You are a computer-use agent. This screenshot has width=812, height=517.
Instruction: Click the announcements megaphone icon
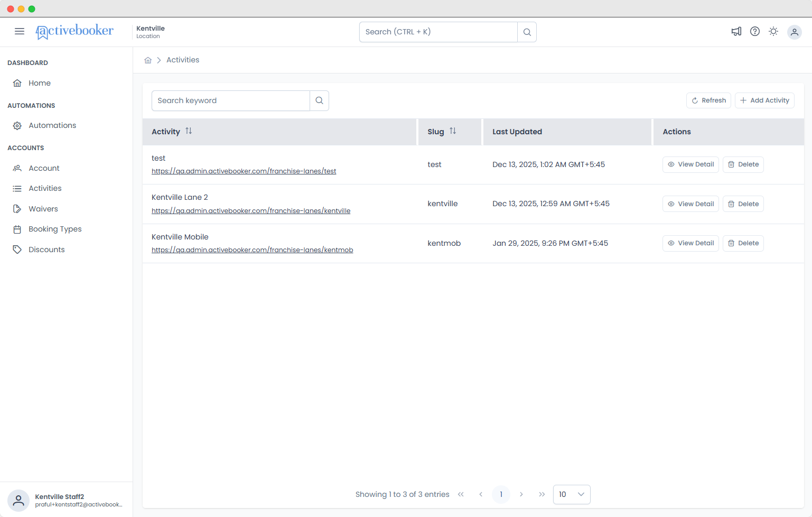point(736,32)
